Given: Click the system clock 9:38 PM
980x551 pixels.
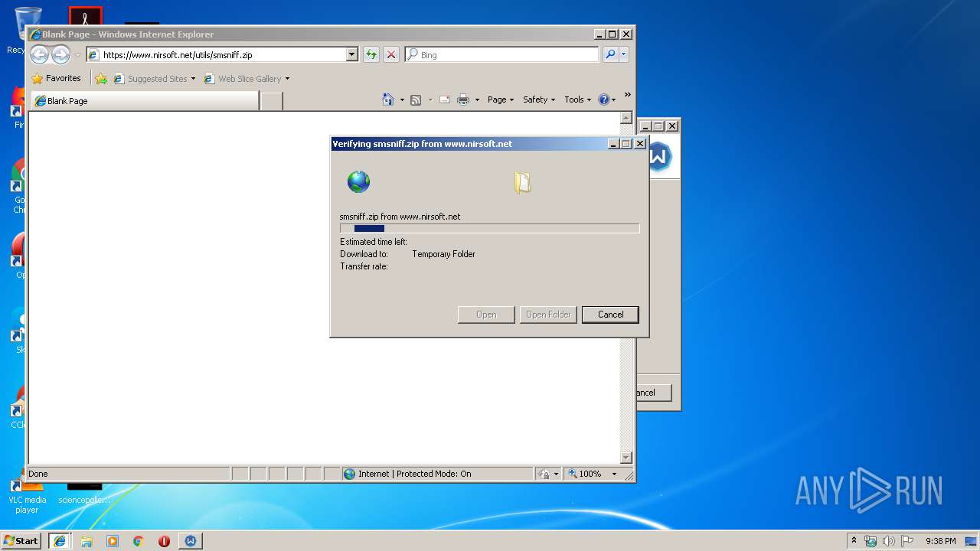Looking at the screenshot, I should [x=940, y=541].
